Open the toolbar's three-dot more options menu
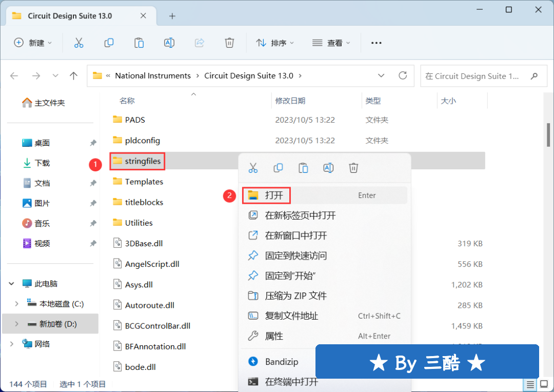Viewport: 554px width, 392px height. pos(377,43)
